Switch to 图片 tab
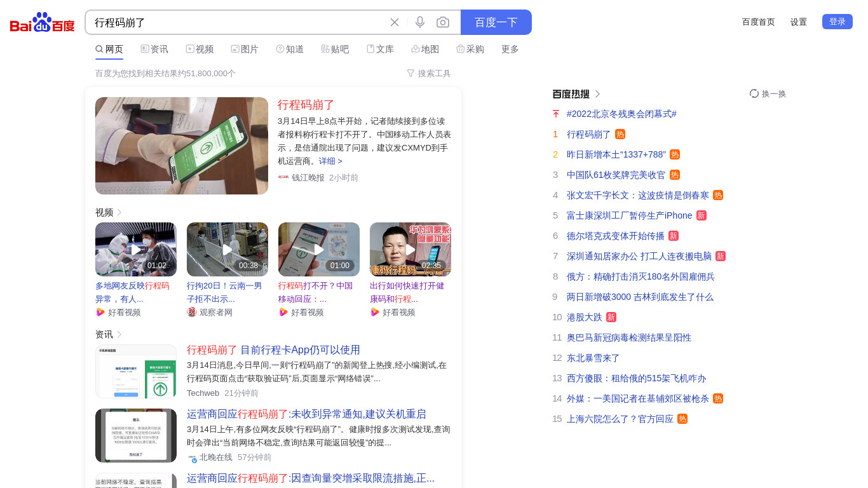Image resolution: width=868 pixels, height=488 pixels. coord(245,49)
